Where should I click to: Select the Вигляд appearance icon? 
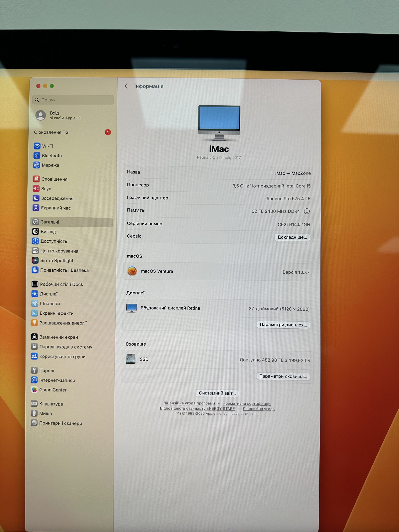pos(36,231)
